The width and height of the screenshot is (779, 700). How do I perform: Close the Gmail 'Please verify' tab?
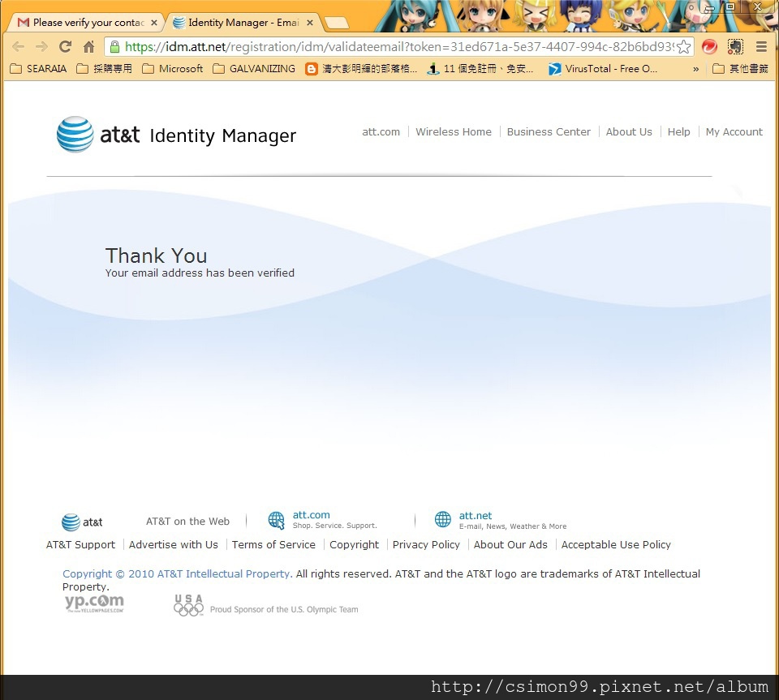click(154, 23)
